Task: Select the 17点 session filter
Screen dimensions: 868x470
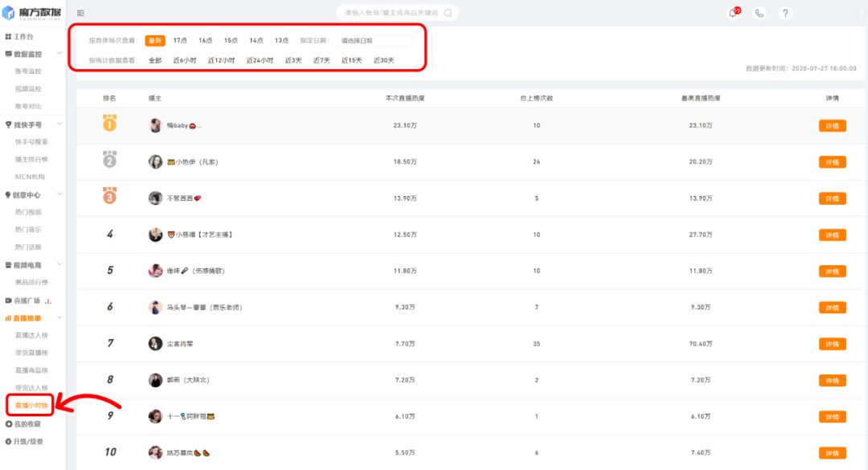Action: [180, 40]
